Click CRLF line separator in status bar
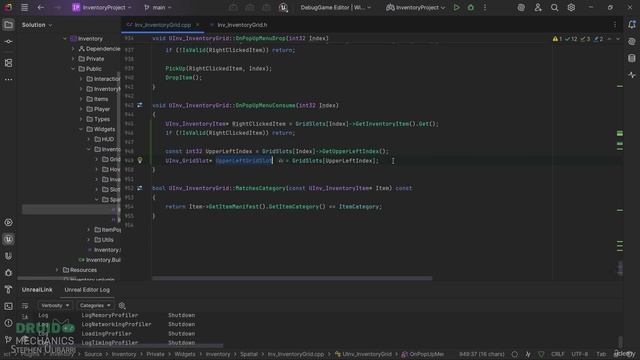 pyautogui.click(x=558, y=354)
